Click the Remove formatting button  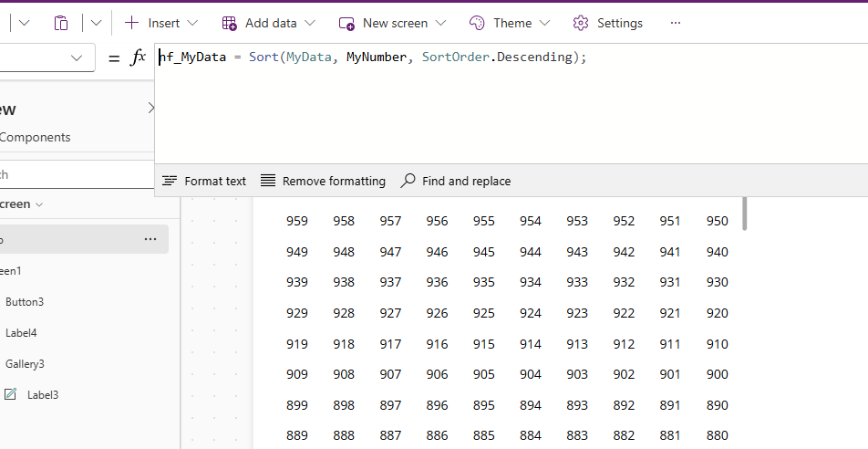[323, 181]
